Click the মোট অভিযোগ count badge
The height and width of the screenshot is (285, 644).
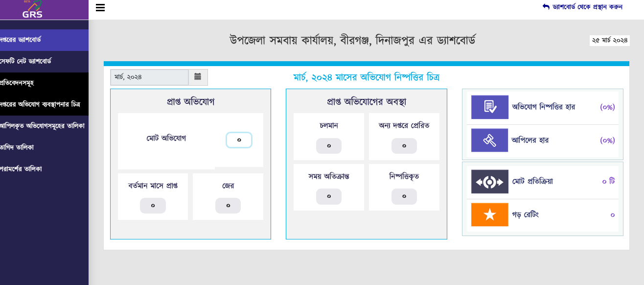coord(239,140)
